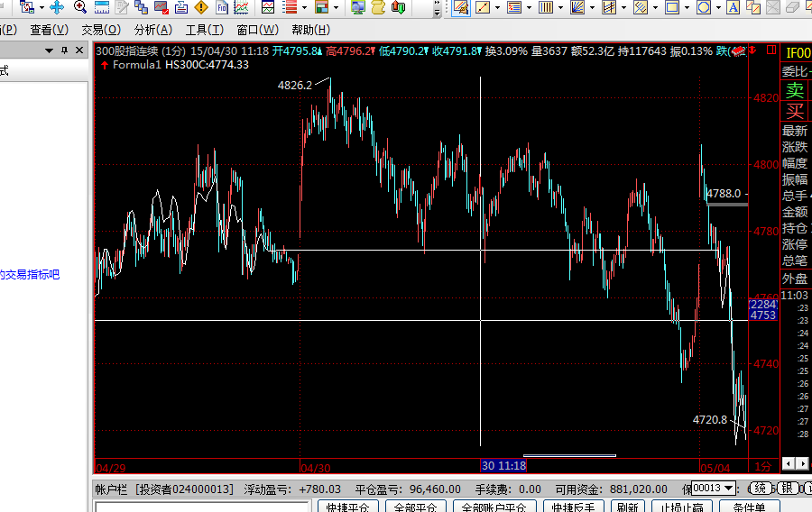
Task: Select the rectangle drawing tool
Action: (x=671, y=7)
